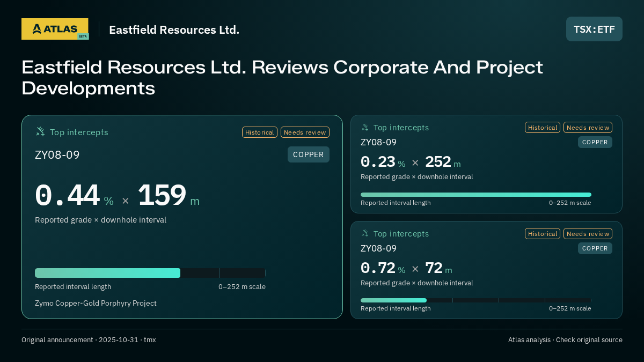Image resolution: width=644 pixels, height=362 pixels.
Task: Click Historical tag on 0.23% card
Action: tap(543, 128)
